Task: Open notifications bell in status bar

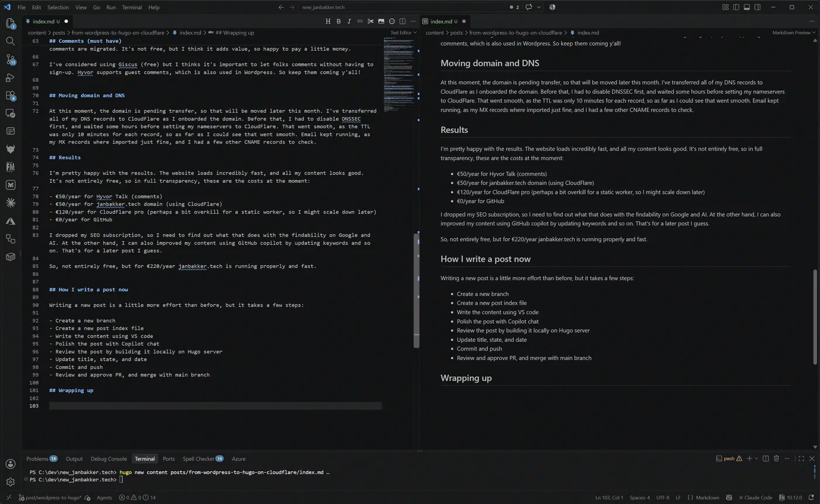Action: click(812, 498)
